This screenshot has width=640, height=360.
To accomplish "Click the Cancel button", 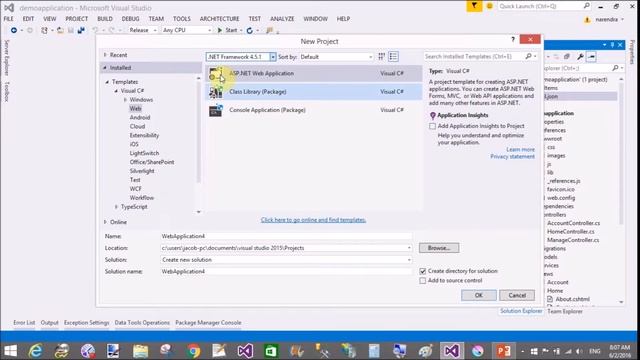I will (x=517, y=296).
